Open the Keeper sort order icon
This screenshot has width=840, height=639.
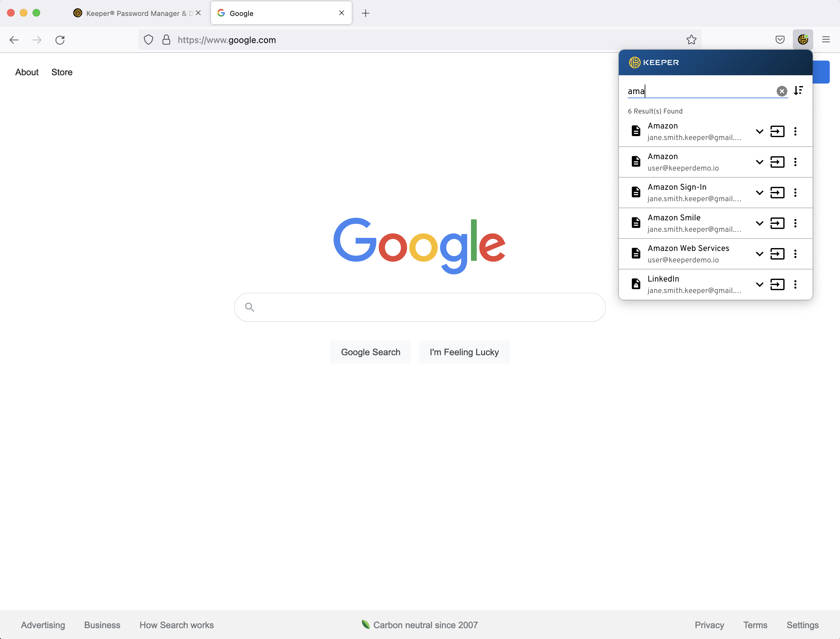[798, 91]
